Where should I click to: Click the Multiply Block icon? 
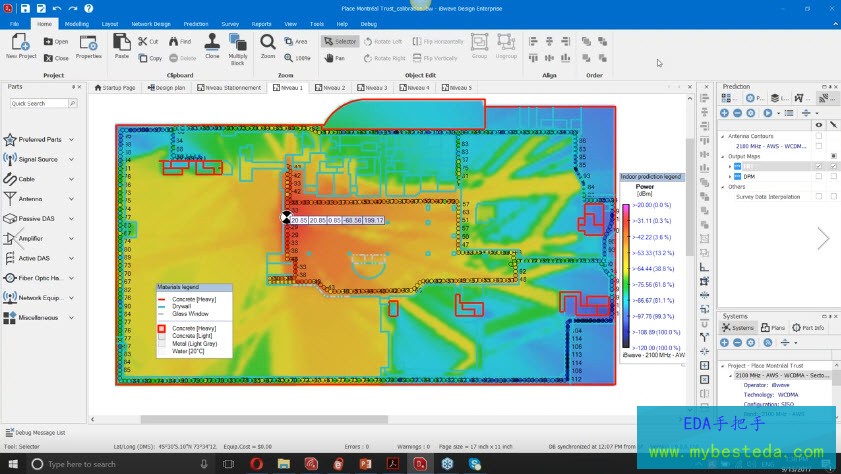point(238,43)
